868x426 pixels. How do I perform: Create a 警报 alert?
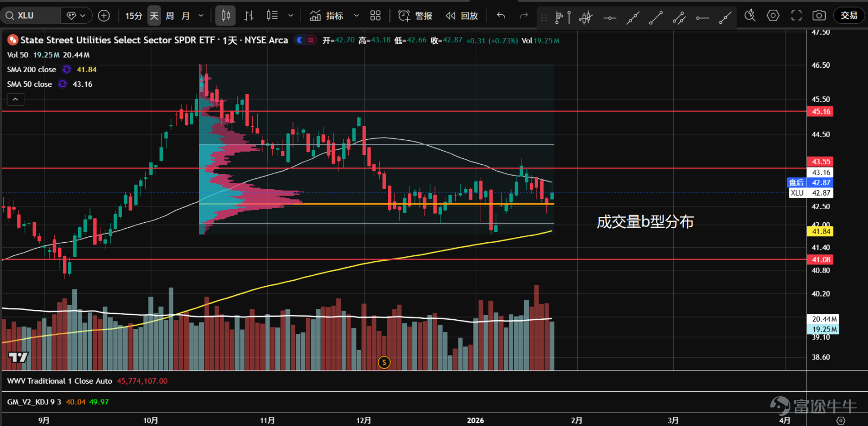(415, 16)
